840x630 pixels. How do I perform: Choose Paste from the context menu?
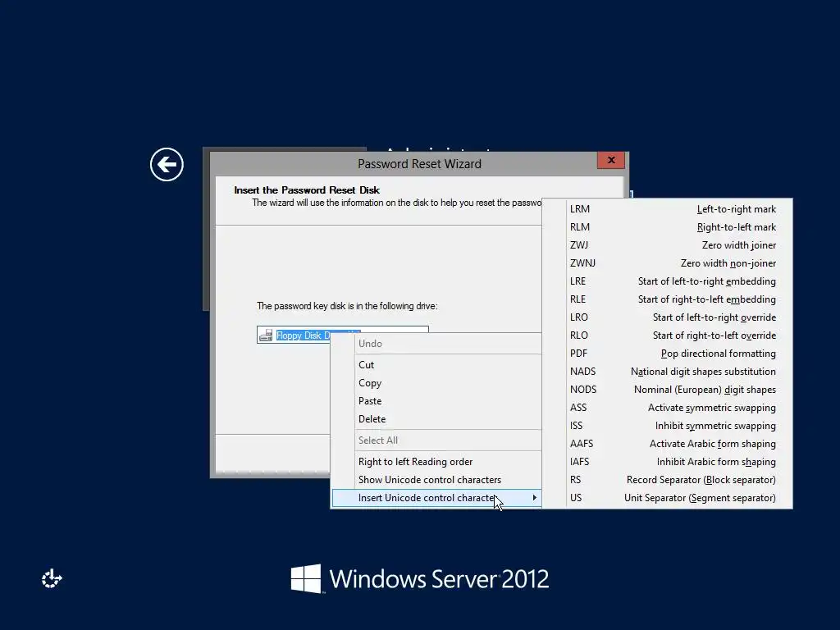(436, 401)
